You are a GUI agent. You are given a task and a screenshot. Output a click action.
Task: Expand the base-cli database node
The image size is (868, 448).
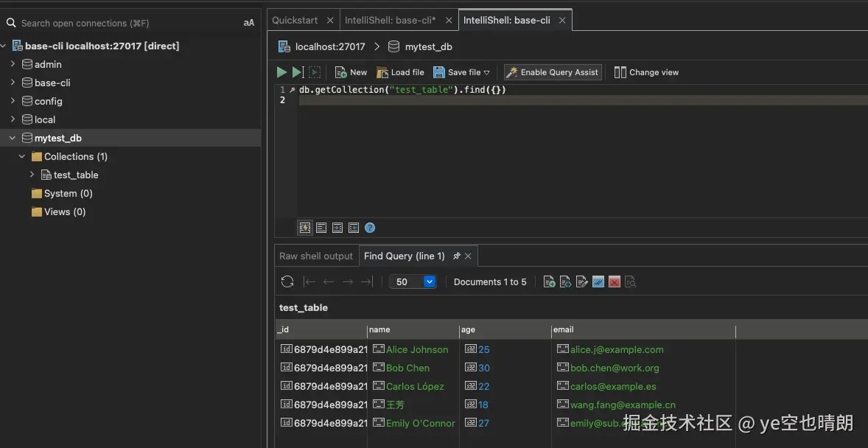(13, 83)
